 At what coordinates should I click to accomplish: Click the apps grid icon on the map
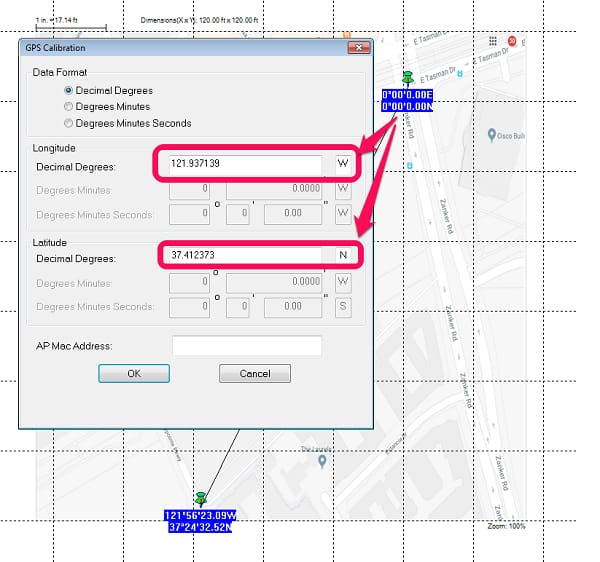pyautogui.click(x=493, y=41)
